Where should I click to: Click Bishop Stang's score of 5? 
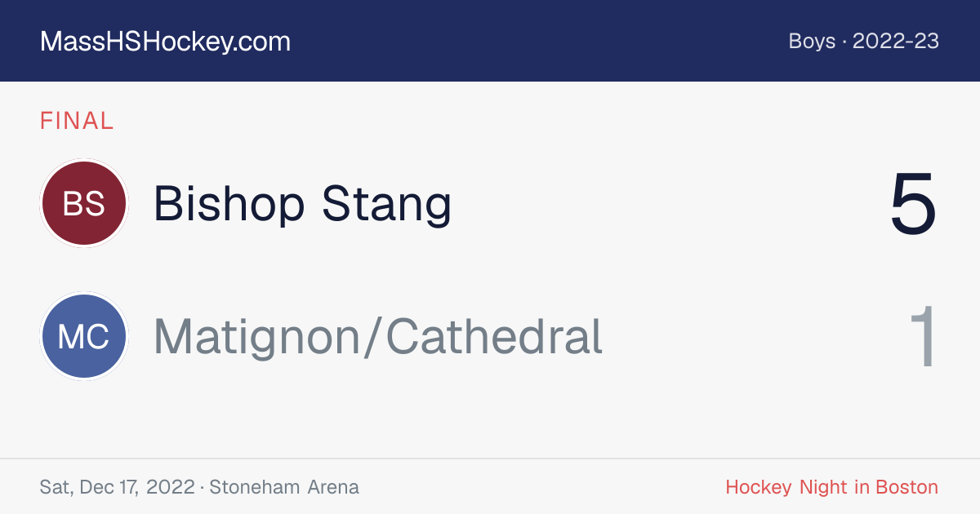coord(913,204)
